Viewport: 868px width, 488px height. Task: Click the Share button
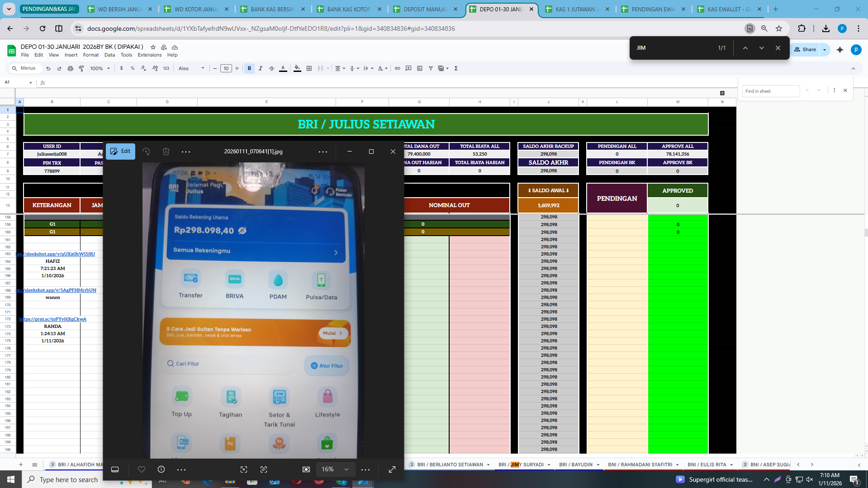(x=806, y=49)
